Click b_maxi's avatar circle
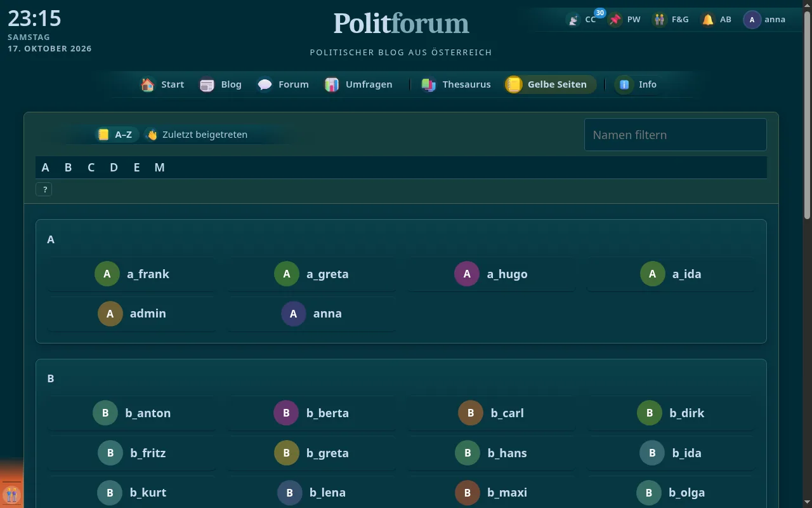 tap(468, 492)
